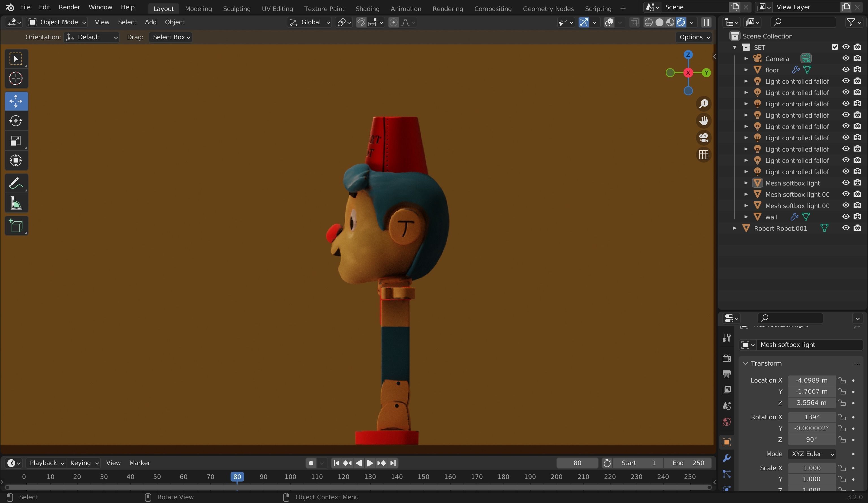Open the Scene properties tab
868x503 pixels.
727,406
